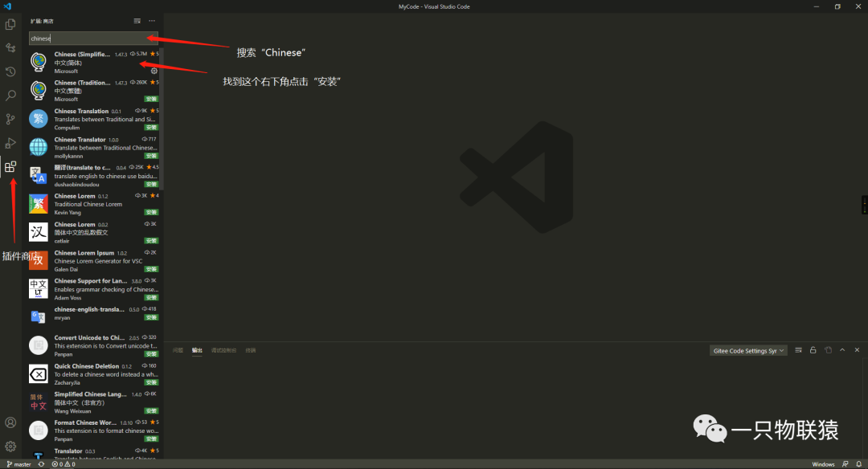868x469 pixels.
Task: Open the more actions ellipsis in extensions header
Action: click(x=152, y=21)
